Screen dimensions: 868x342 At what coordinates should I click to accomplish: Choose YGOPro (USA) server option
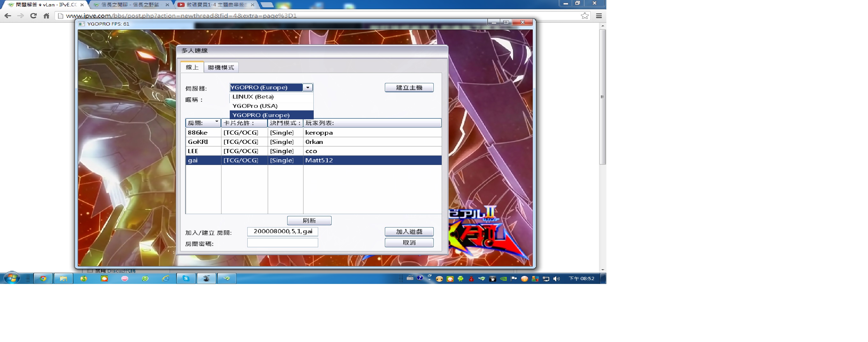pyautogui.click(x=271, y=106)
